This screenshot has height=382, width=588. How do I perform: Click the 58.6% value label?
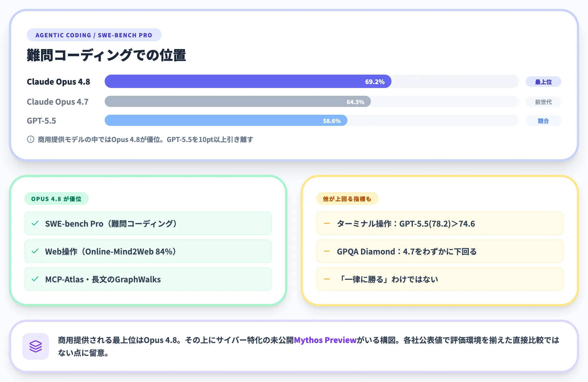tap(332, 121)
